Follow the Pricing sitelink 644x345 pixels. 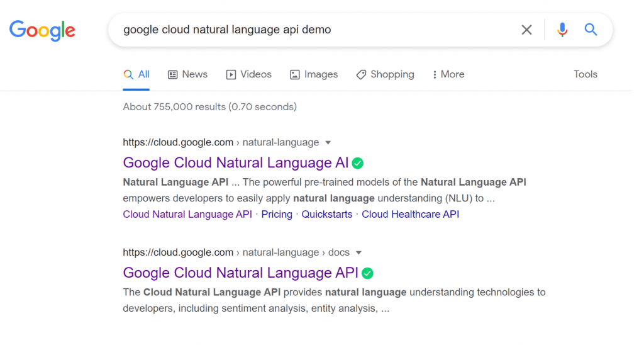coord(277,214)
